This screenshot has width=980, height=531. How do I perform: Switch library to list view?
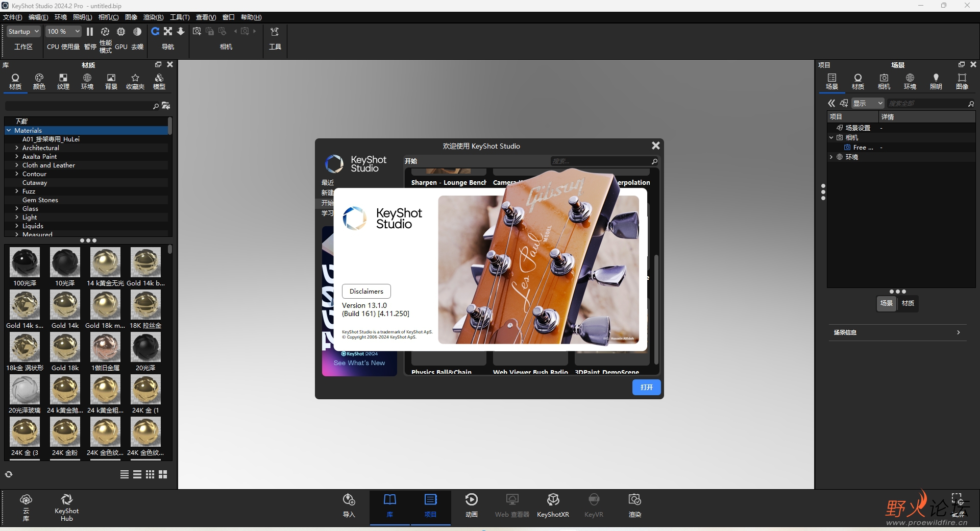pyautogui.click(x=125, y=474)
